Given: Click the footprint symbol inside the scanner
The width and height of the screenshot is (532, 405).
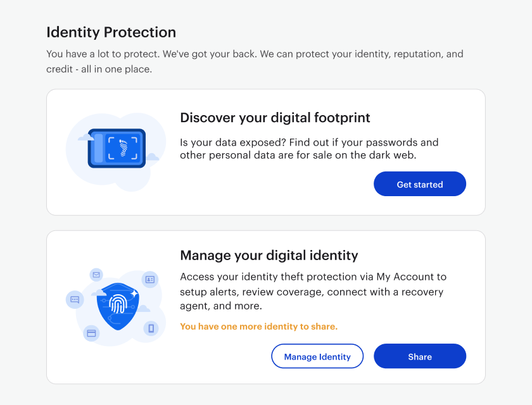Looking at the screenshot, I should pos(123,148).
